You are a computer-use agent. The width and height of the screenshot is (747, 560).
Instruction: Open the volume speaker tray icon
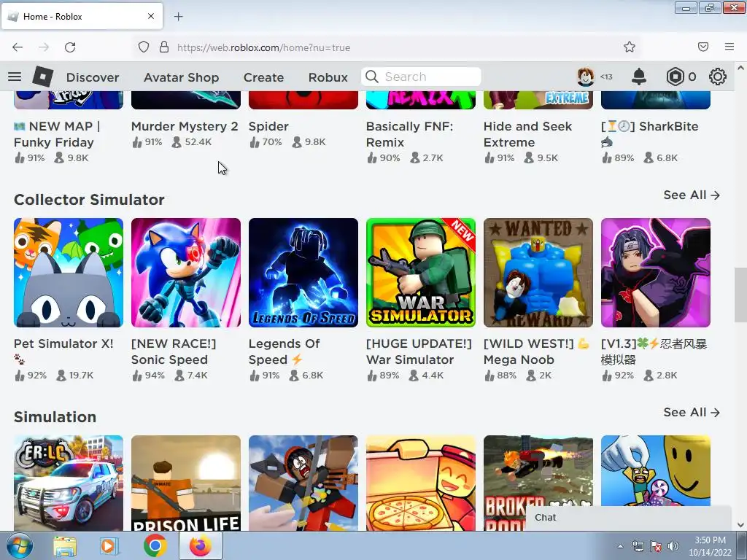[673, 546]
